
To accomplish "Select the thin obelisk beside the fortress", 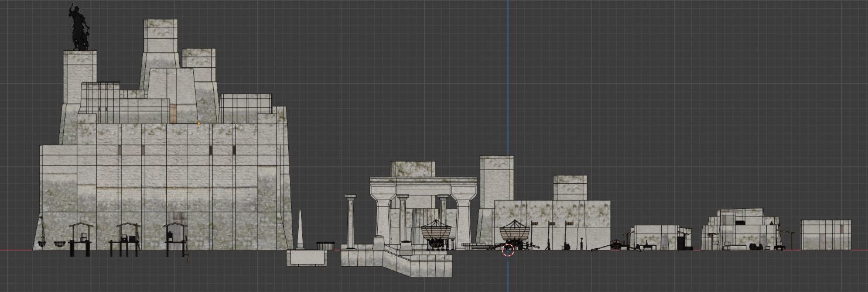I will [300, 229].
